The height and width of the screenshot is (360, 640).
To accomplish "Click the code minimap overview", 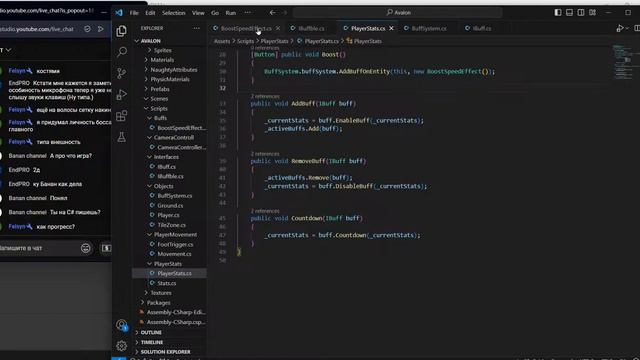I will click(x=623, y=62).
